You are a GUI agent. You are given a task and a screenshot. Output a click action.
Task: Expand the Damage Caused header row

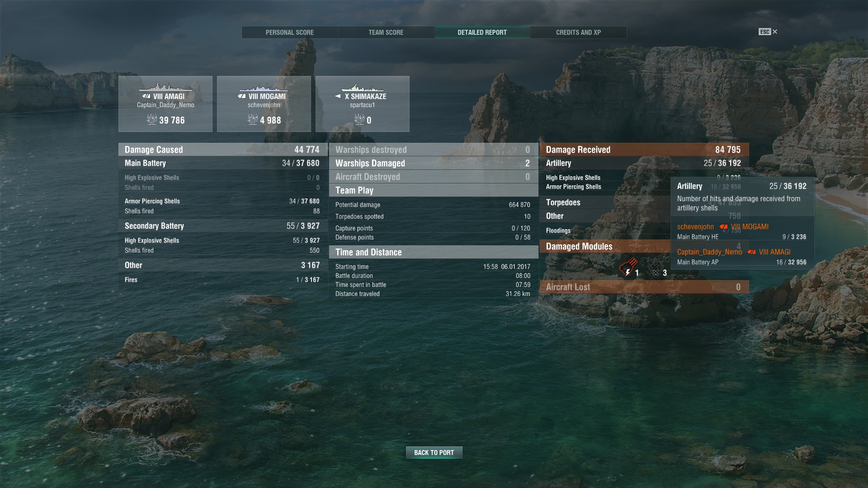[222, 150]
